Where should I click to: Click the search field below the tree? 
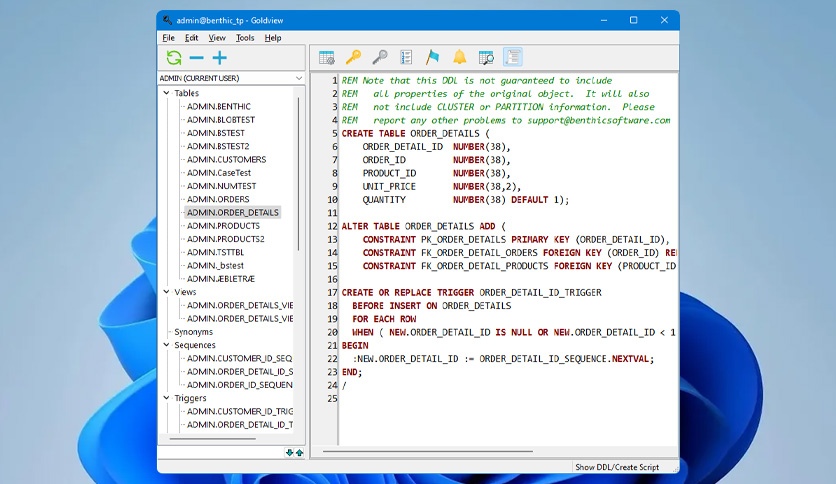coord(221,453)
